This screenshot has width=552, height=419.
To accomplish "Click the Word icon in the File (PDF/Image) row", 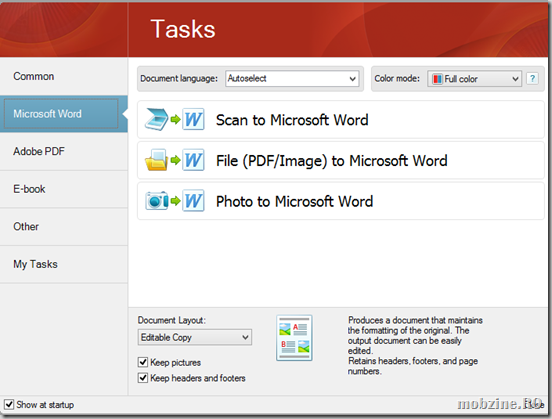I will (x=193, y=160).
